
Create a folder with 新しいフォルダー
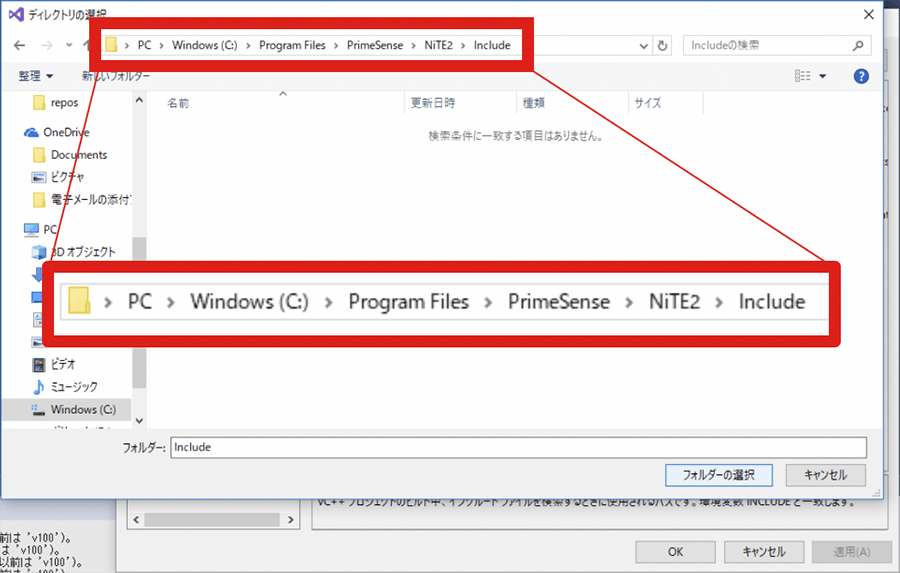point(115,76)
